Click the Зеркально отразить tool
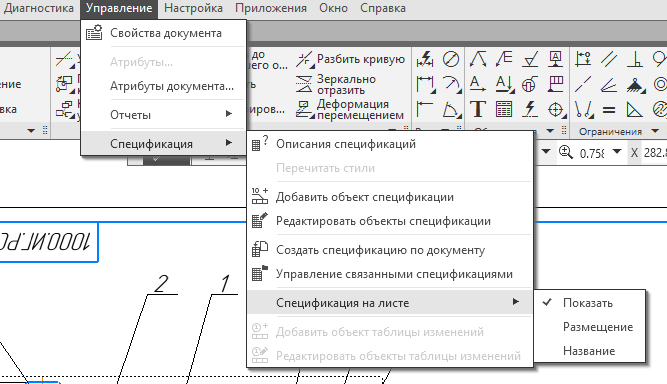This screenshot has width=667, height=384. click(x=336, y=84)
